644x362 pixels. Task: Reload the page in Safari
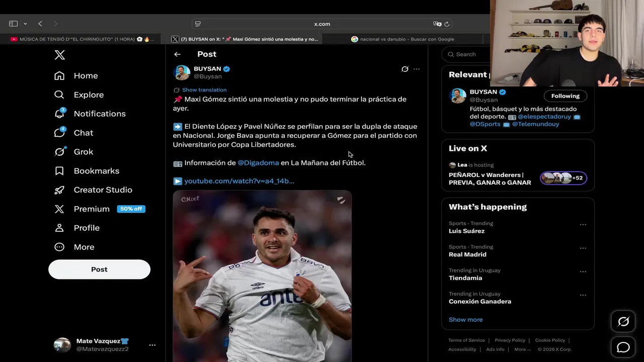[x=447, y=24]
